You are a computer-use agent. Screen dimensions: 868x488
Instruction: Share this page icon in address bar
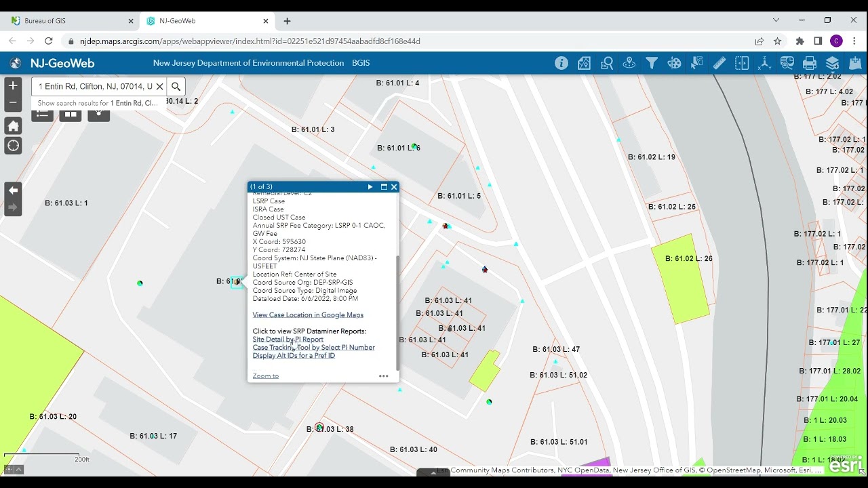point(759,41)
